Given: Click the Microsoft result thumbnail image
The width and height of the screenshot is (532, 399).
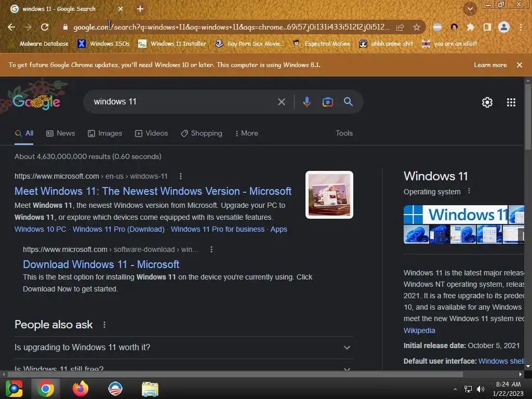Looking at the screenshot, I should coord(329,195).
